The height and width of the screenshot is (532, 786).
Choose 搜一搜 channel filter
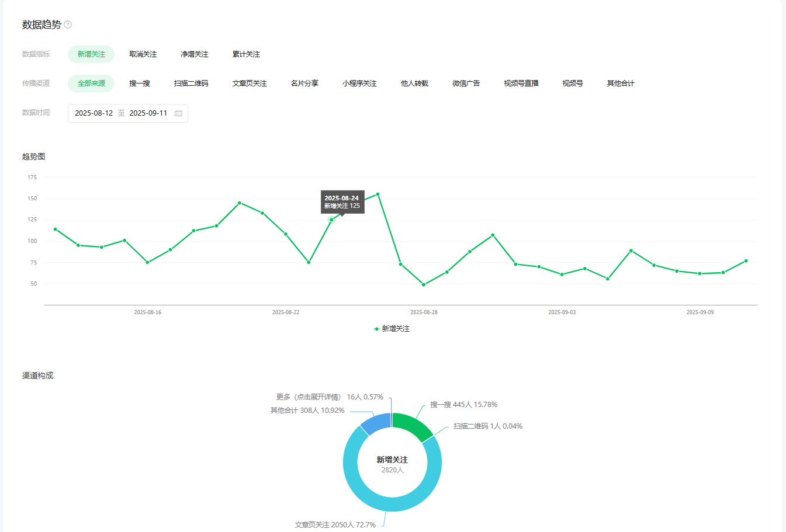[x=140, y=84]
